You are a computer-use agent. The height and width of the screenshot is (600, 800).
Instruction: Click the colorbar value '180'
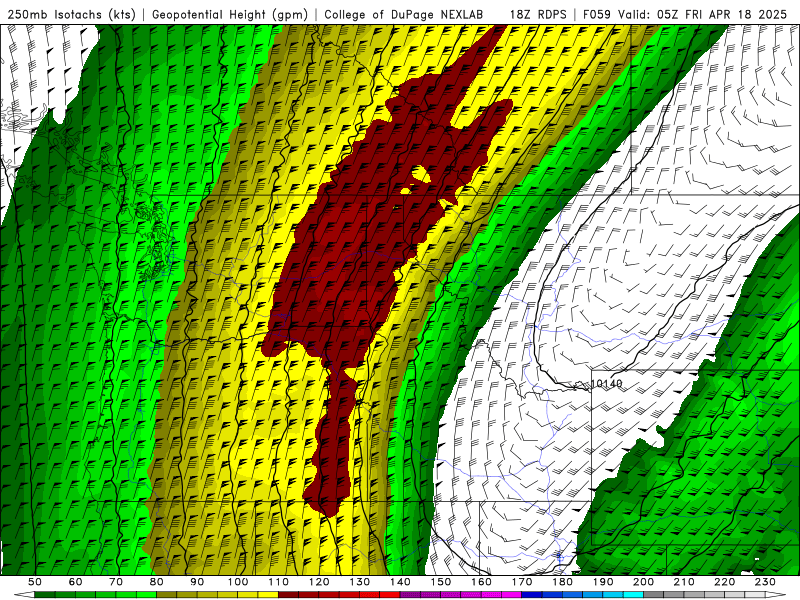pyautogui.click(x=562, y=582)
